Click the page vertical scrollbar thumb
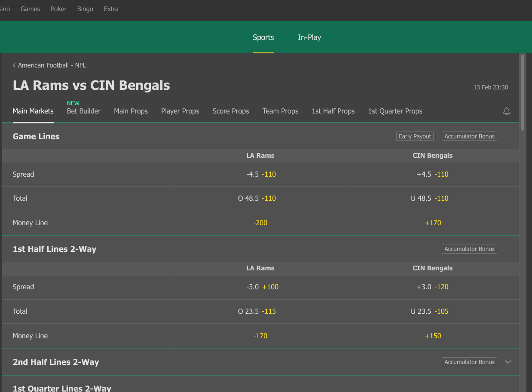 click(x=523, y=92)
